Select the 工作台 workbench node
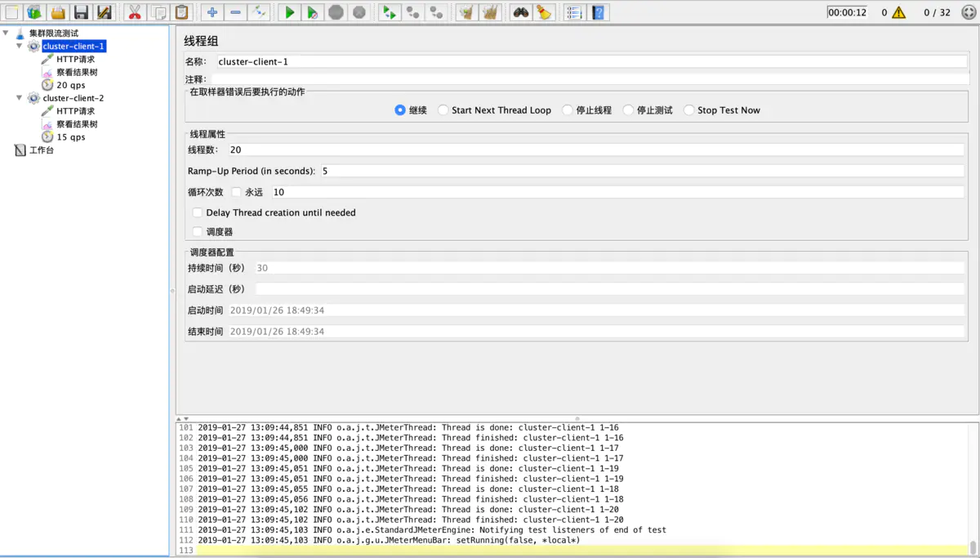Screen dimensions: 980x558 click(42, 150)
